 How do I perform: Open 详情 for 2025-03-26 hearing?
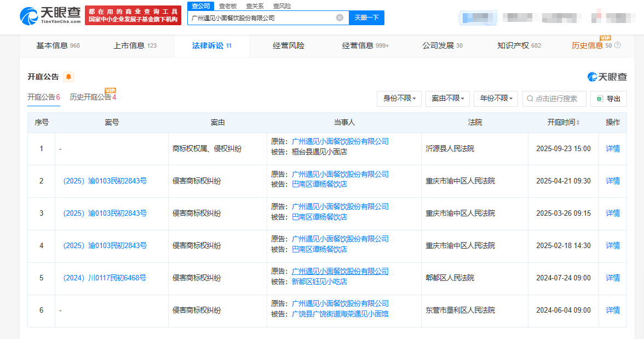click(x=613, y=213)
